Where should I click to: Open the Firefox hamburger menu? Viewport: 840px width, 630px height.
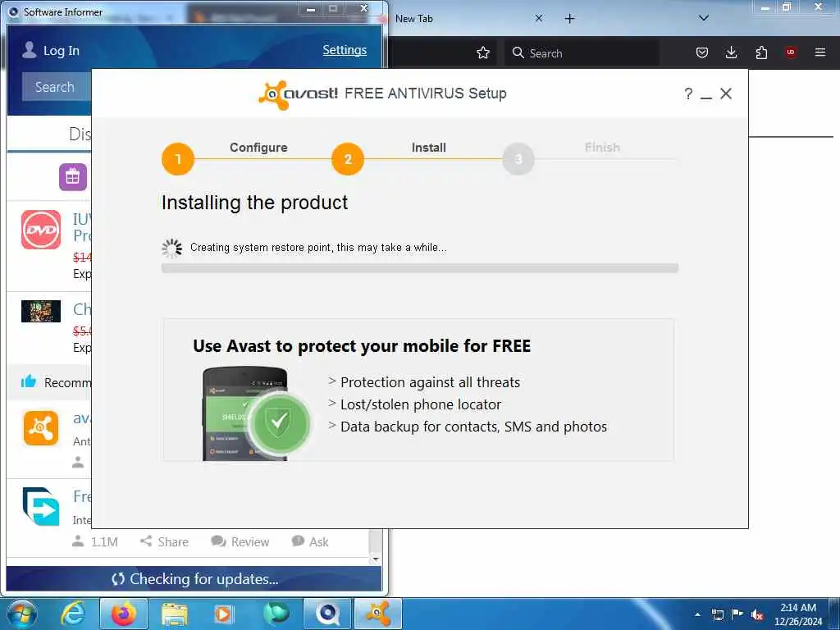point(820,52)
